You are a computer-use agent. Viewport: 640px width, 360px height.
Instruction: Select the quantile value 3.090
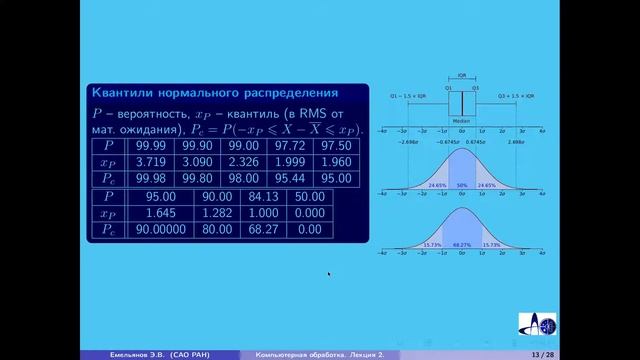click(x=197, y=162)
